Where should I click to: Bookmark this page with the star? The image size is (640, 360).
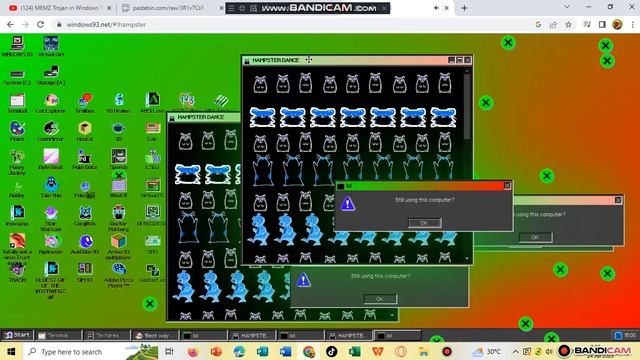coord(568,24)
